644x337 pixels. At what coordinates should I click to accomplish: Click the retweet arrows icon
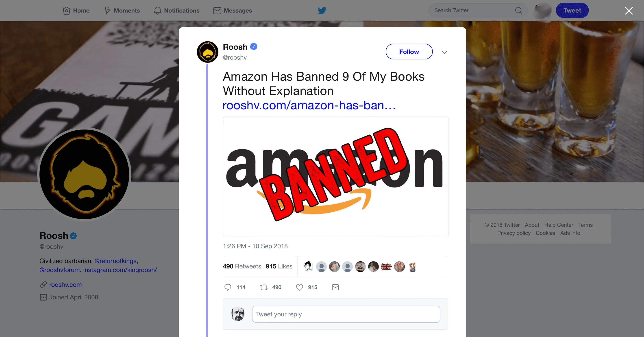[x=263, y=287]
